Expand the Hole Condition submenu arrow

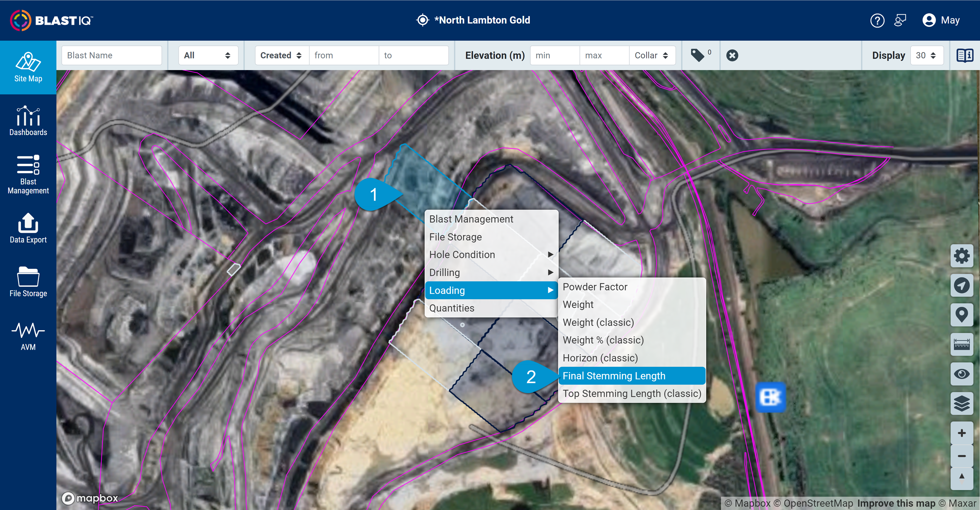pos(550,254)
